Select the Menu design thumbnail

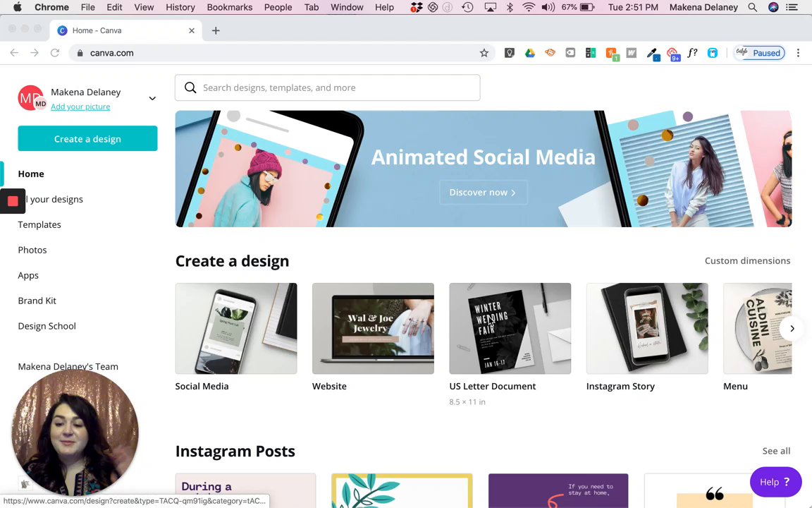[x=757, y=328]
